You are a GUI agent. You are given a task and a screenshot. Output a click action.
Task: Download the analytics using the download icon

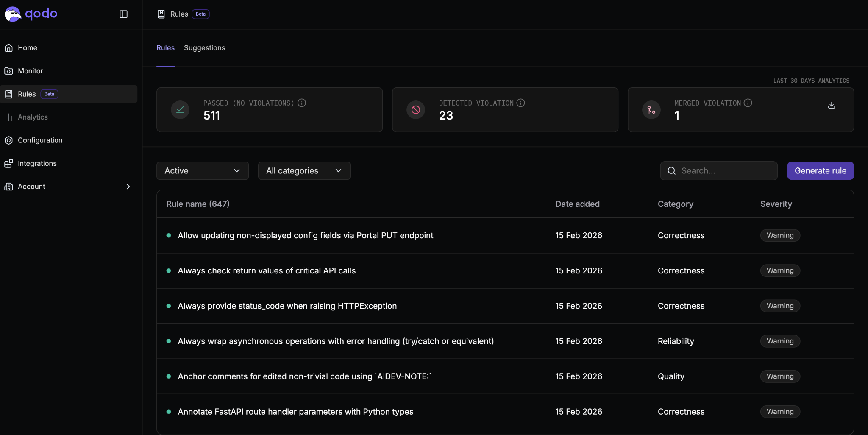pyautogui.click(x=832, y=105)
